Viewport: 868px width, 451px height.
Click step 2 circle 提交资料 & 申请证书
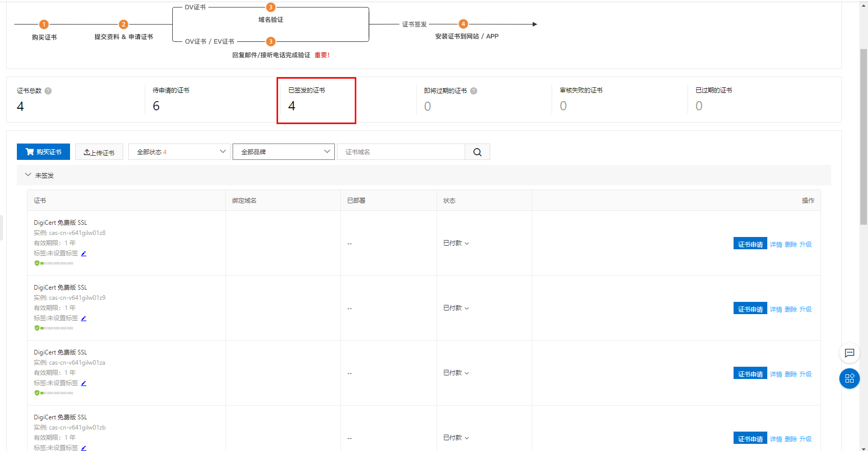pyautogui.click(x=123, y=24)
